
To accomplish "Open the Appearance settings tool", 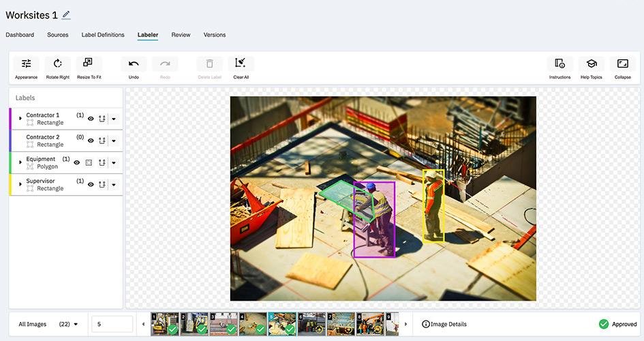I will pos(26,65).
